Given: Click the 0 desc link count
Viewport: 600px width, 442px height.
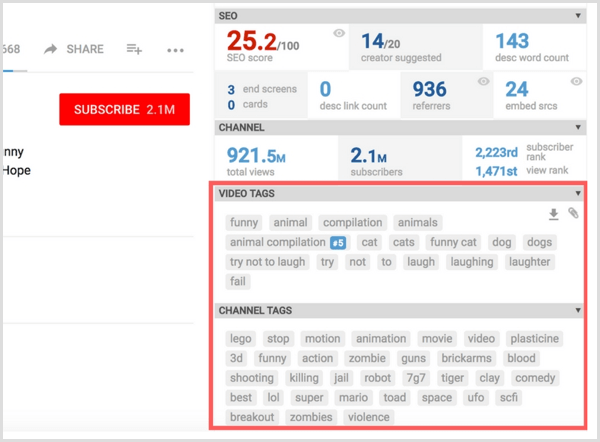Looking at the screenshot, I should [x=325, y=90].
